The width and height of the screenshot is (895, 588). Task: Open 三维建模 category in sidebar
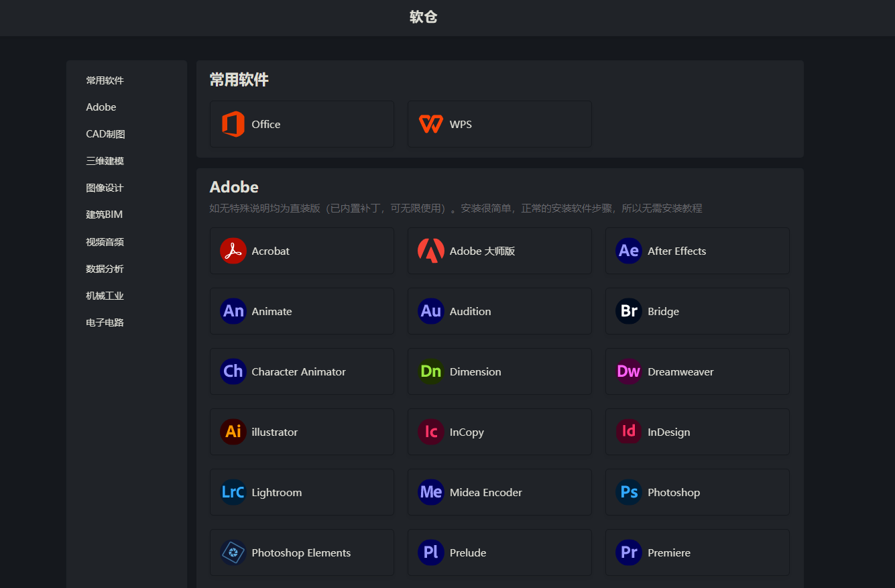click(x=105, y=161)
